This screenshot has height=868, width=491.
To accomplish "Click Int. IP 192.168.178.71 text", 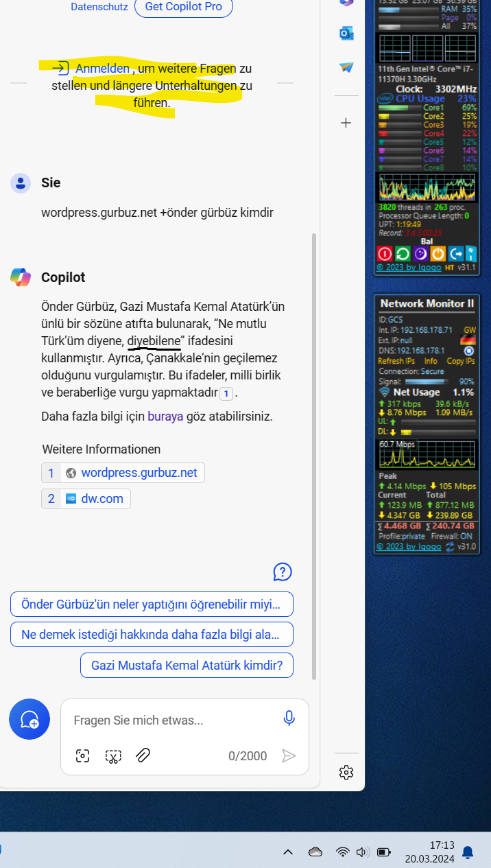I will click(x=415, y=329).
